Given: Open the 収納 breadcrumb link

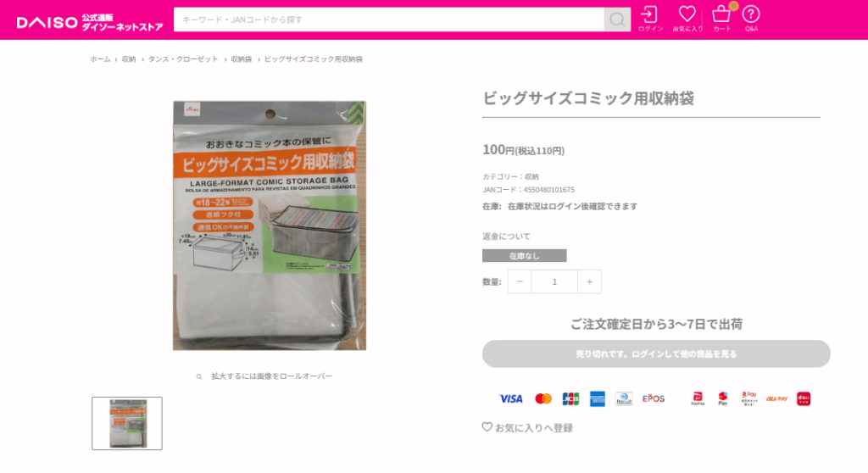Looking at the screenshot, I should [129, 59].
